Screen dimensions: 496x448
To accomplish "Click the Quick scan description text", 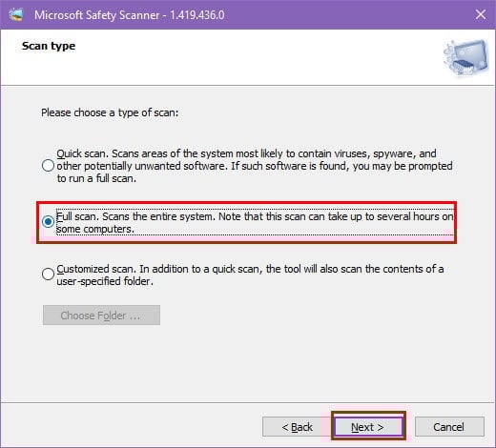I will tap(255, 166).
